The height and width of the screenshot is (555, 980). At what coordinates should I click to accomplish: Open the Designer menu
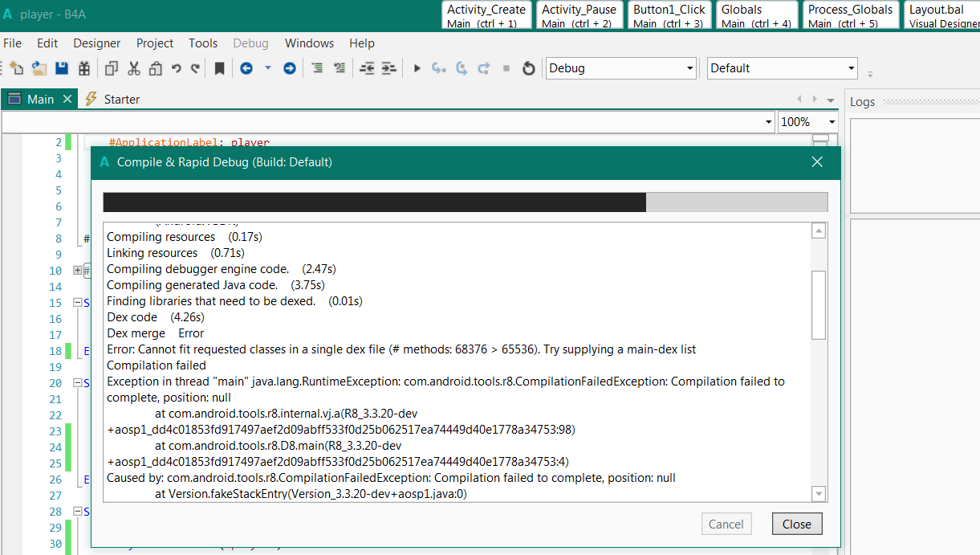pyautogui.click(x=97, y=43)
